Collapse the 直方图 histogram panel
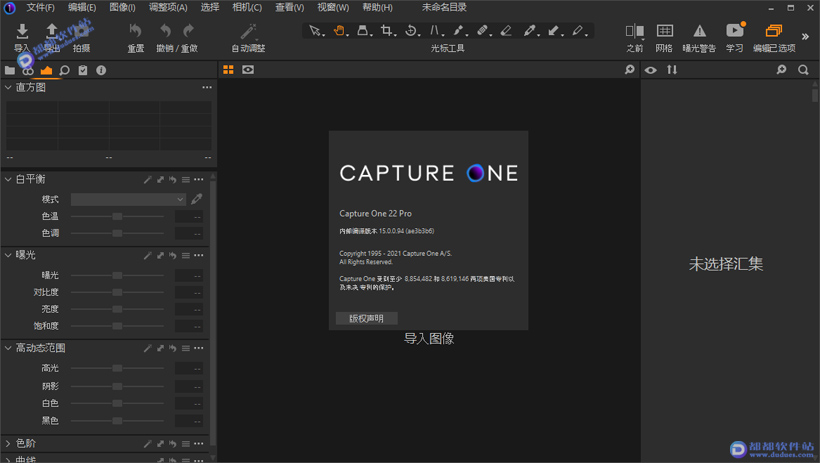 [x=8, y=87]
